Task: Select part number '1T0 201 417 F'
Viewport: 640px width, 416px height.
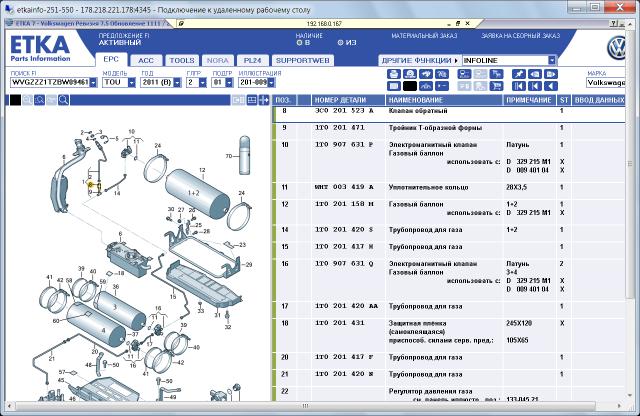Action: click(344, 357)
